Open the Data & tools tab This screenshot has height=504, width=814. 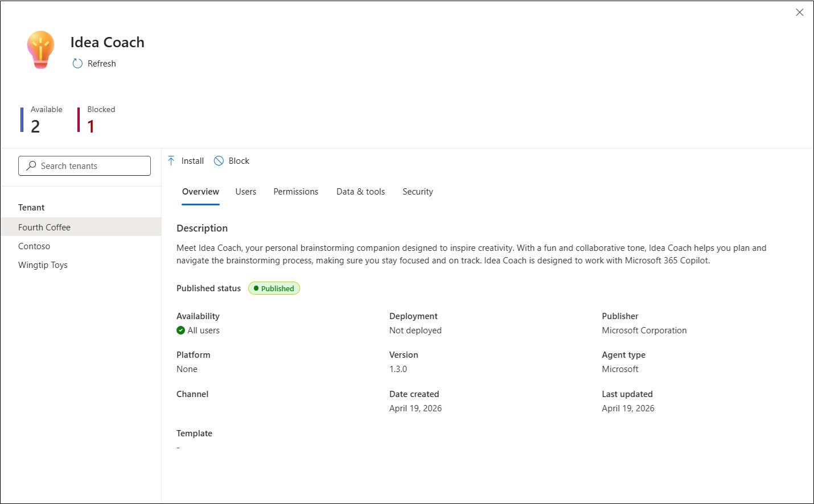(361, 192)
